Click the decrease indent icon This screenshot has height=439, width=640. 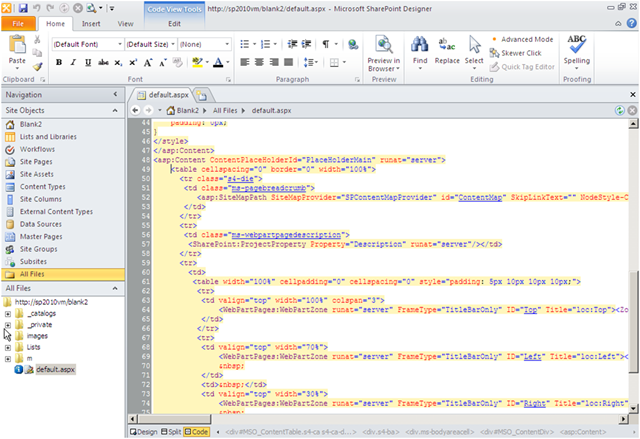[292, 44]
